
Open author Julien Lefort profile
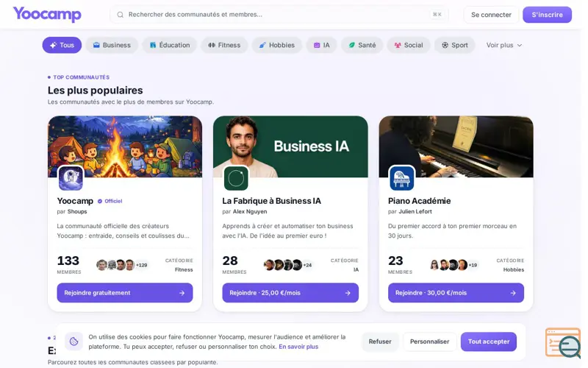coord(415,211)
